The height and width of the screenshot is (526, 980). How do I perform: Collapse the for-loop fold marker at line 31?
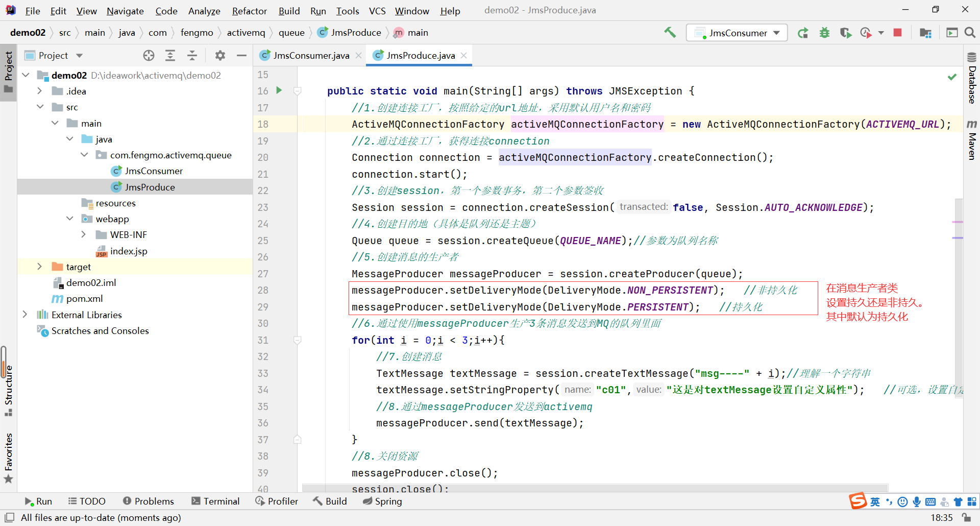coord(297,340)
